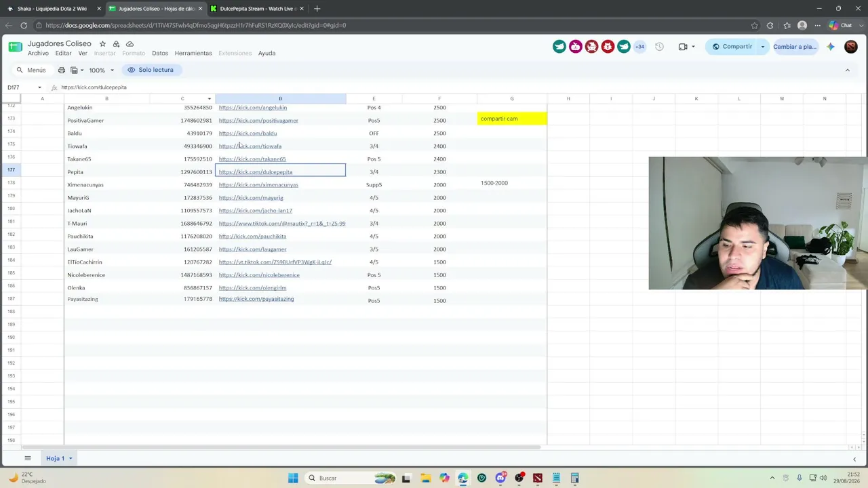Open the Windows Start menu
This screenshot has height=488, width=868.
293,478
